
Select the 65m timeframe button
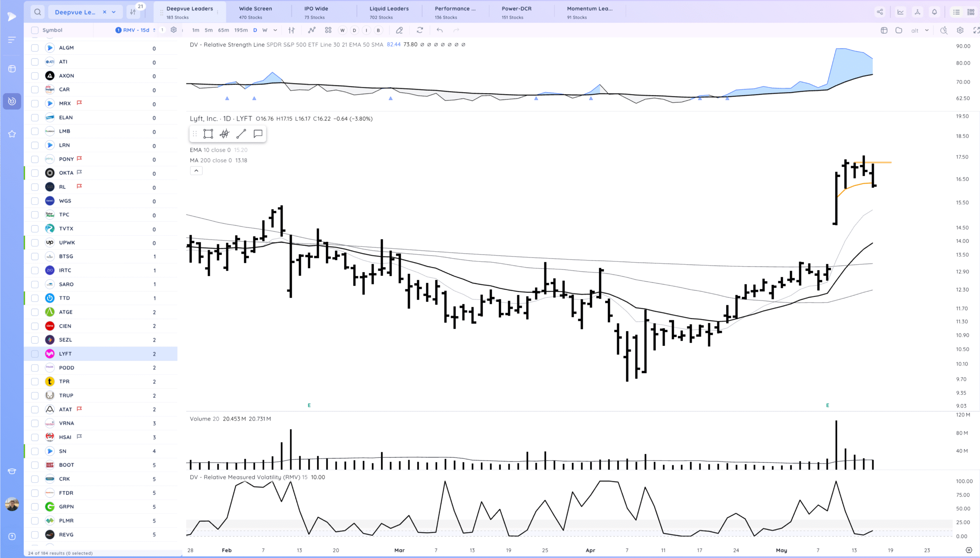tap(223, 30)
